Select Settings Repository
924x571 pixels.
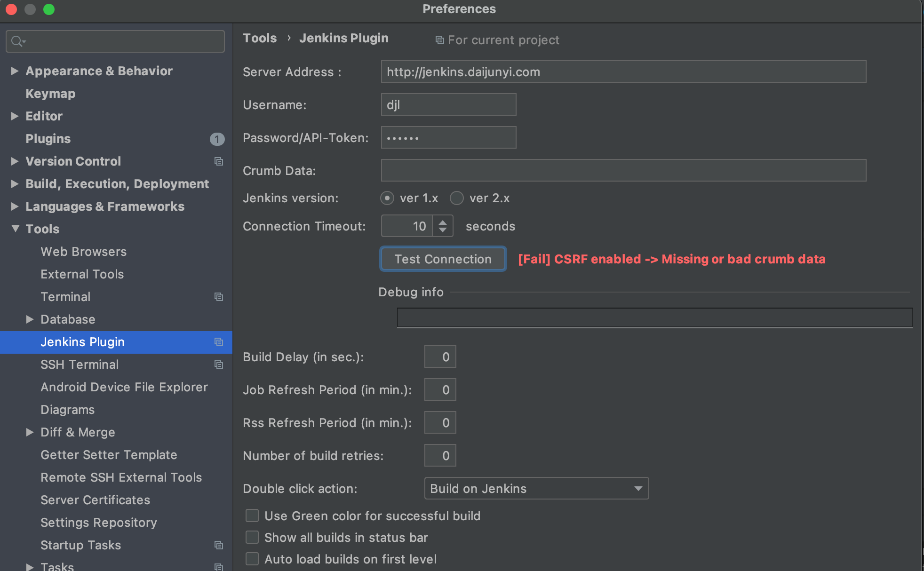pos(98,523)
